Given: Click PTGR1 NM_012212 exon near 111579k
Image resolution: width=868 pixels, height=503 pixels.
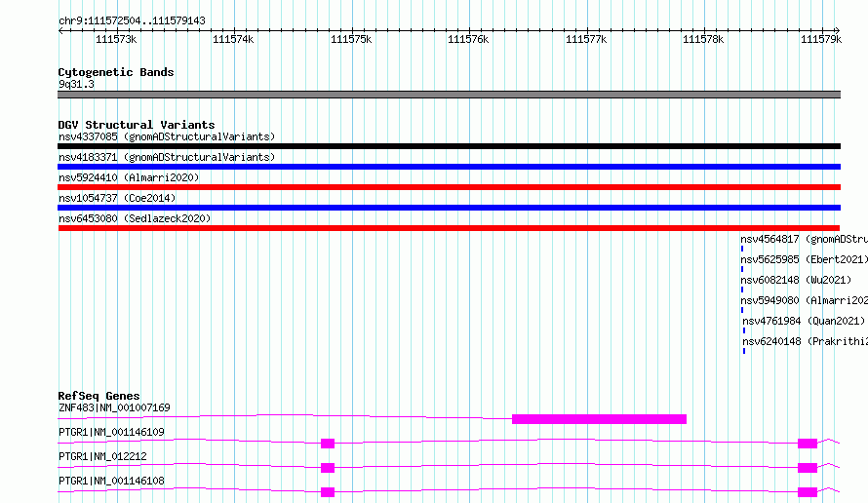Looking at the screenshot, I should [x=808, y=468].
